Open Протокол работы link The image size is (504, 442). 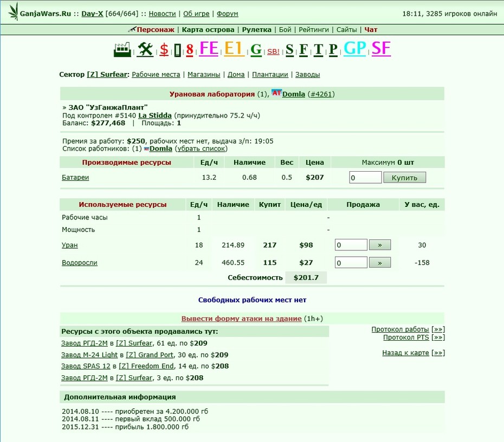coord(400,329)
